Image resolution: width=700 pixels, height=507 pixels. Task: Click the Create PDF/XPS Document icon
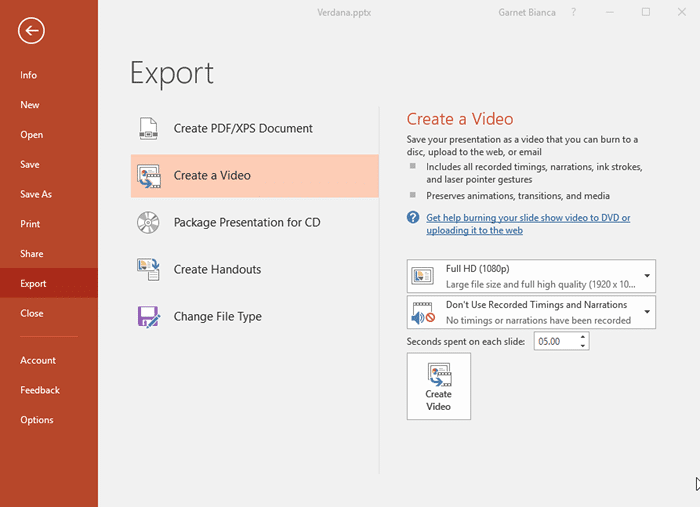[x=148, y=129]
